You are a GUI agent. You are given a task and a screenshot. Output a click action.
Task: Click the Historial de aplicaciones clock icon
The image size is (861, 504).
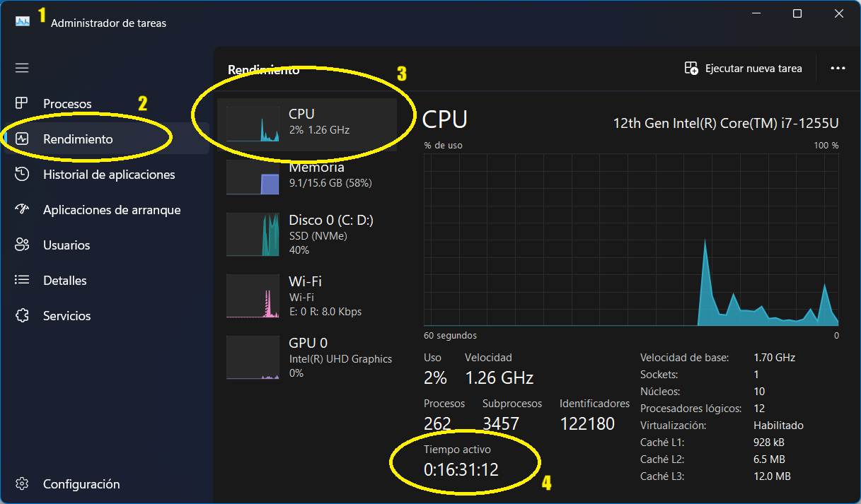click(x=21, y=174)
